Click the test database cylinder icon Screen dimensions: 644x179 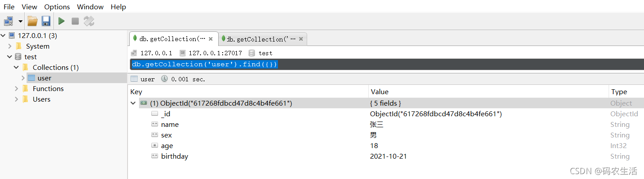(18, 57)
